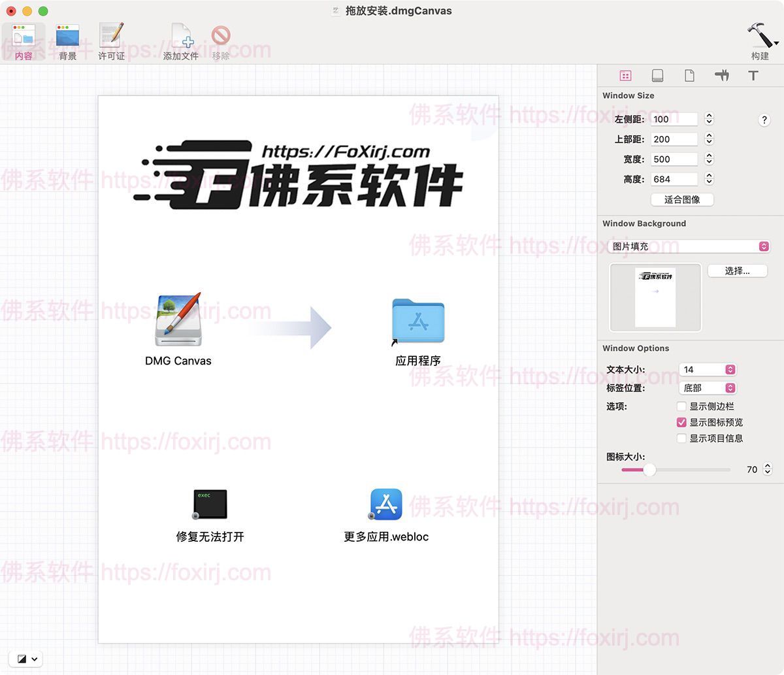Click the 适合图像 button

[682, 199]
